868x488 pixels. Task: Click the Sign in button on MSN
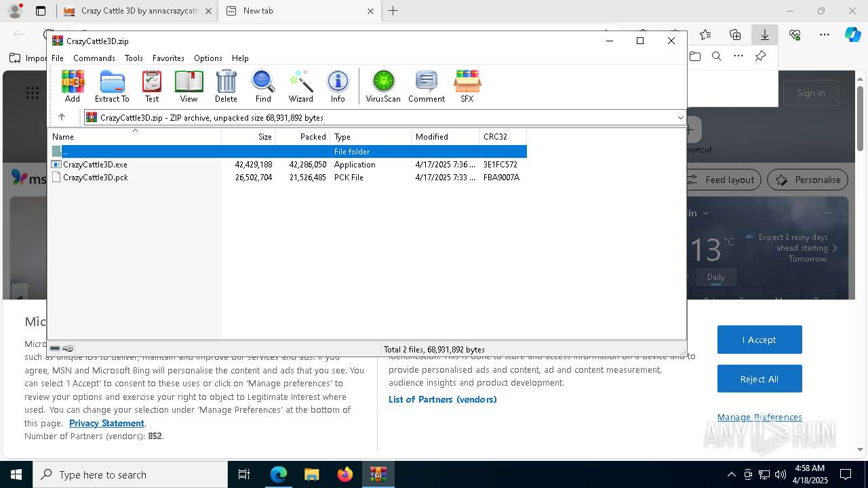[811, 93]
